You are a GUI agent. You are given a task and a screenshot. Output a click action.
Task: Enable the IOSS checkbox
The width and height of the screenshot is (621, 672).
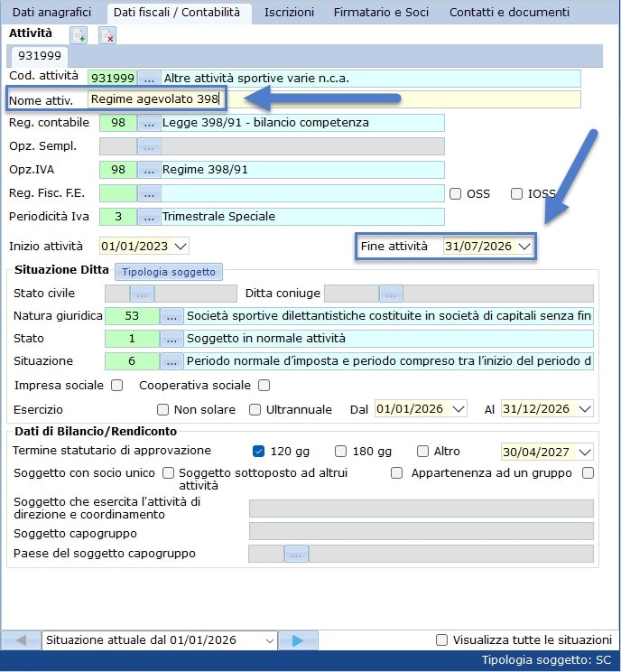(516, 193)
